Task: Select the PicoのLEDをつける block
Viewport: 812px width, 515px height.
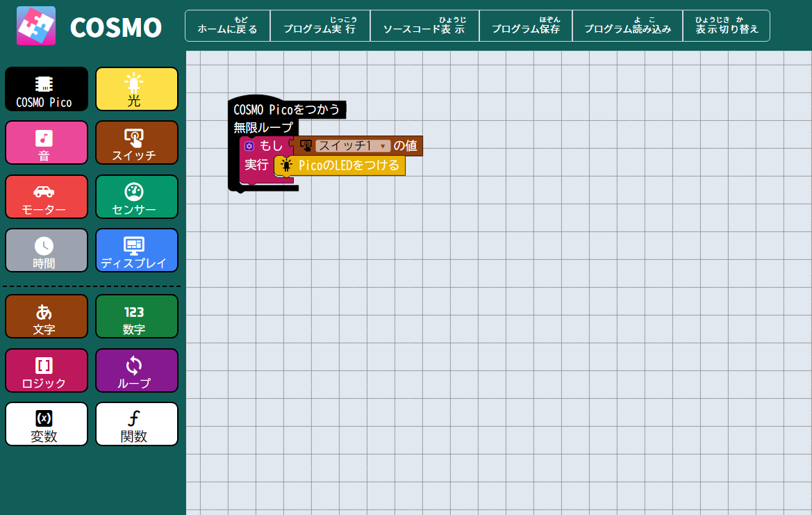Action: pyautogui.click(x=339, y=165)
